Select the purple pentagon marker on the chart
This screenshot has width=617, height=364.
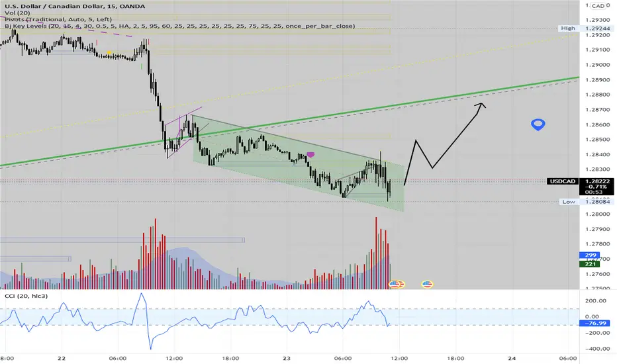pyautogui.click(x=310, y=155)
